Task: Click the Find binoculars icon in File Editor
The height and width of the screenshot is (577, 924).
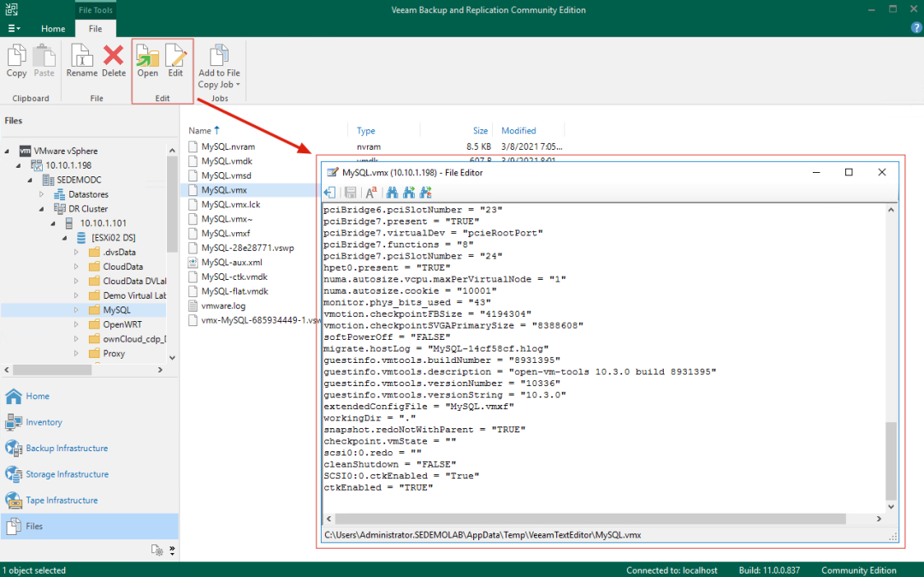Action: pos(392,192)
